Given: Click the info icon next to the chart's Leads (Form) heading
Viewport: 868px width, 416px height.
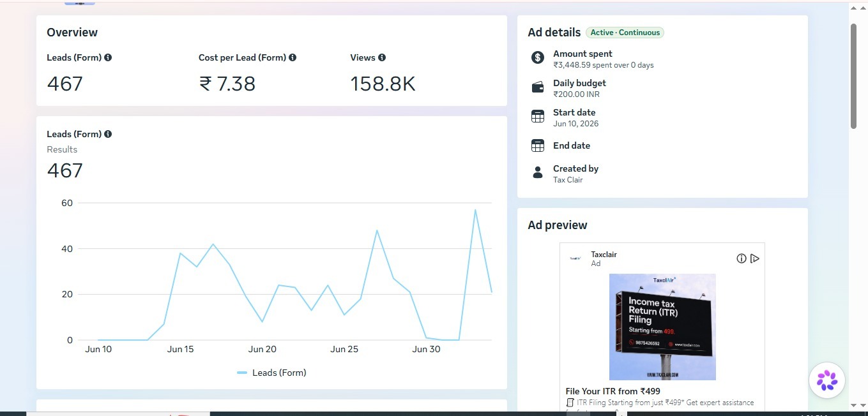Looking at the screenshot, I should coord(108,134).
